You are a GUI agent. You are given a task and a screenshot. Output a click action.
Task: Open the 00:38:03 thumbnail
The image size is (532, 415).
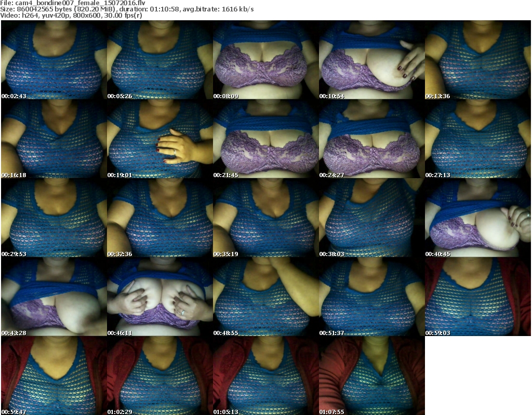pos(372,218)
